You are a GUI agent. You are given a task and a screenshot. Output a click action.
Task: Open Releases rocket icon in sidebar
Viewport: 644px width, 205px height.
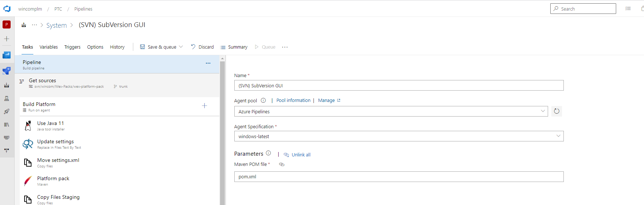pos(7,111)
